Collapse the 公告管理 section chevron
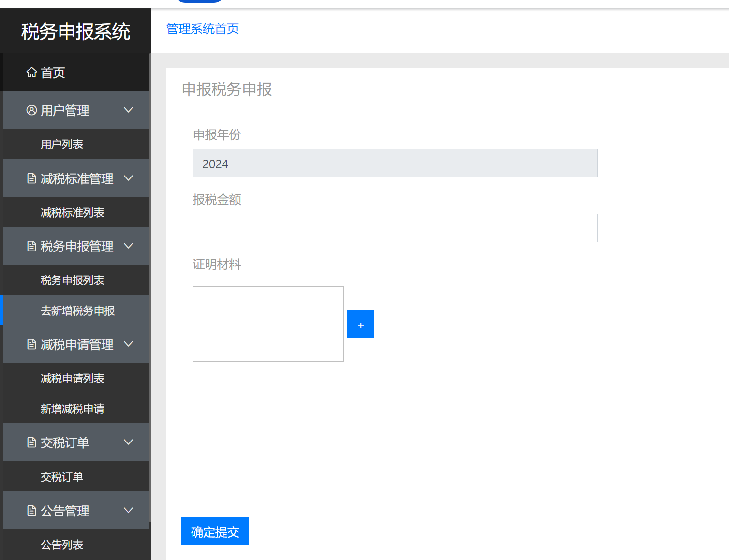This screenshot has height=560, width=729. pyautogui.click(x=128, y=510)
